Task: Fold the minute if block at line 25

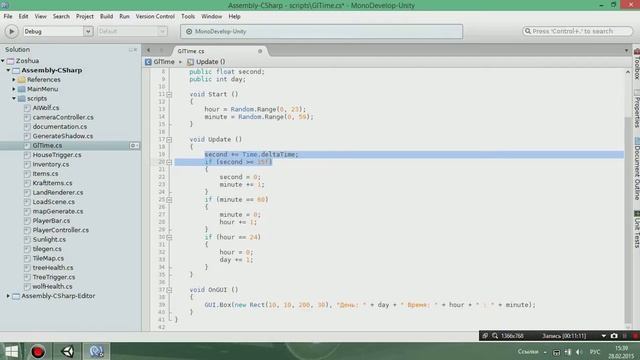Action: pos(169,200)
